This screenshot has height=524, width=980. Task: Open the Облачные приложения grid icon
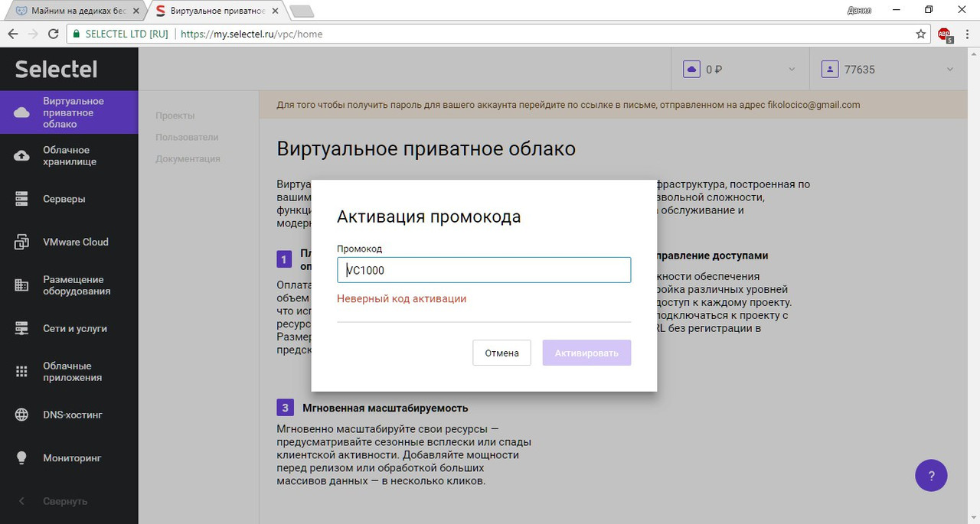pyautogui.click(x=21, y=372)
